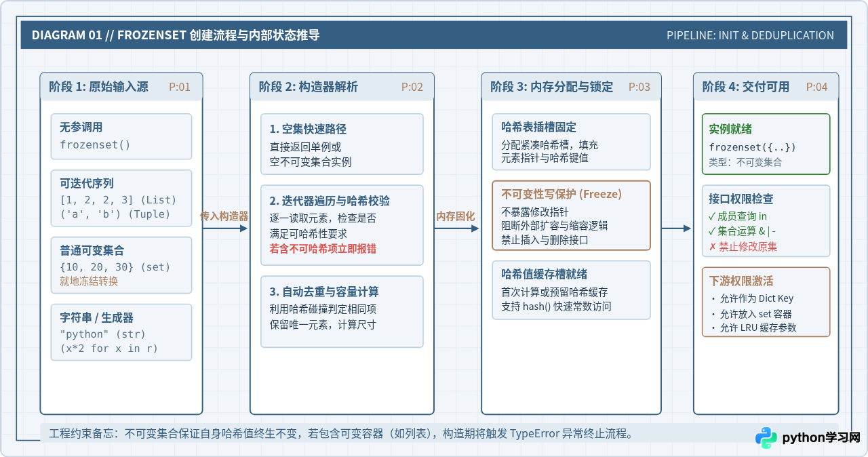Click the code line ""python" (str)"
The height and width of the screenshot is (457, 868).
[102, 334]
